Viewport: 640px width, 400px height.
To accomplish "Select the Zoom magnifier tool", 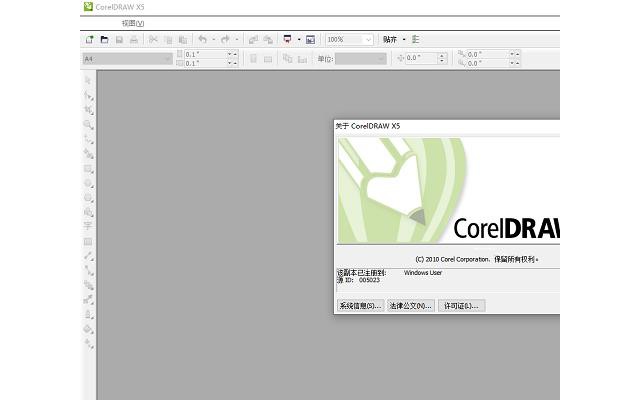I will pyautogui.click(x=89, y=125).
